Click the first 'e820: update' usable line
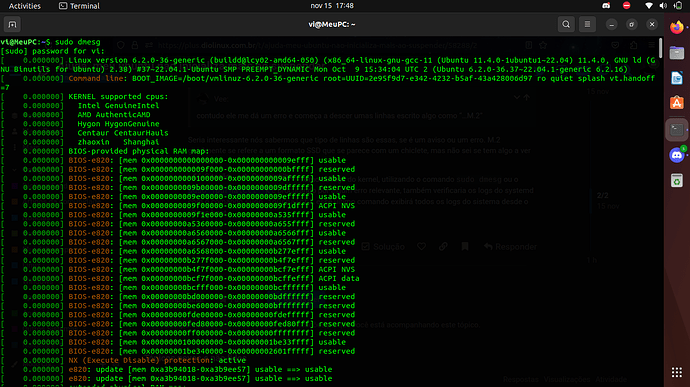 200,369
